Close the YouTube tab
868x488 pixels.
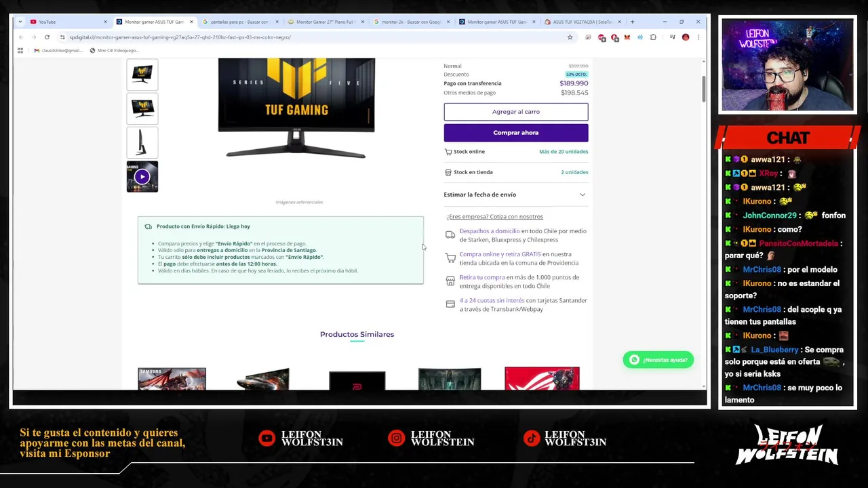click(x=105, y=22)
